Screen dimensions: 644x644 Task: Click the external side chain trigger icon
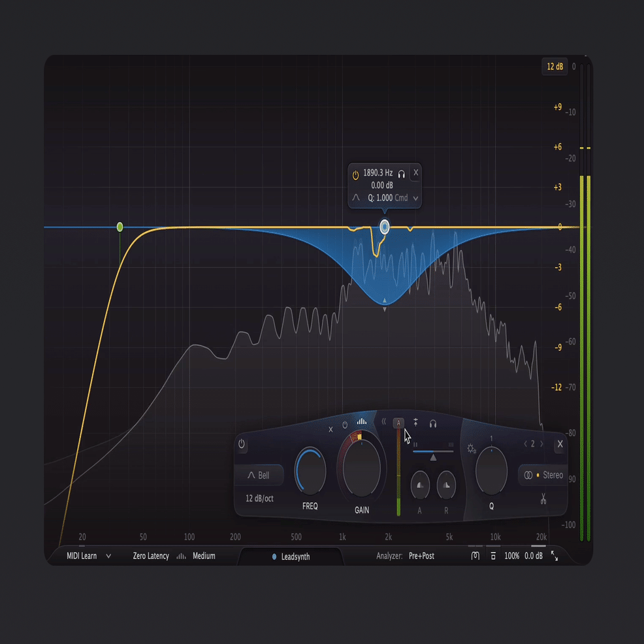click(x=415, y=422)
